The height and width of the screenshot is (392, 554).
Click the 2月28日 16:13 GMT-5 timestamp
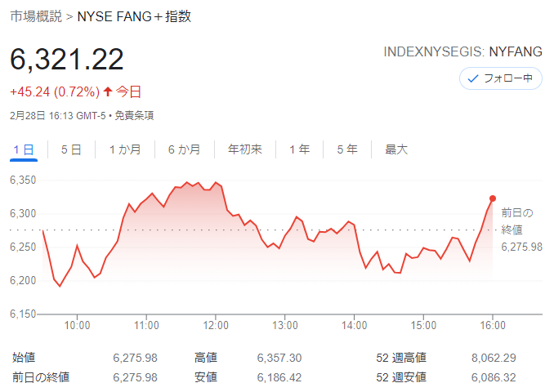[x=58, y=115]
